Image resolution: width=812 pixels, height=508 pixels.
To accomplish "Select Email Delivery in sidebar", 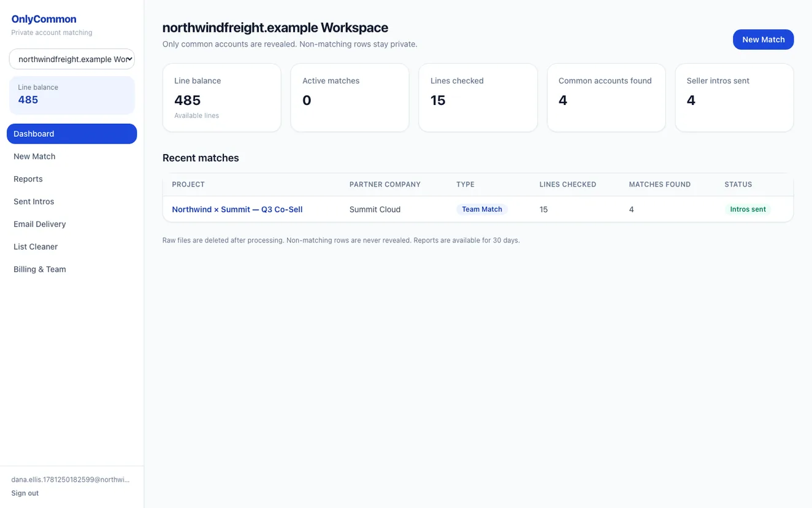I will (x=72, y=224).
